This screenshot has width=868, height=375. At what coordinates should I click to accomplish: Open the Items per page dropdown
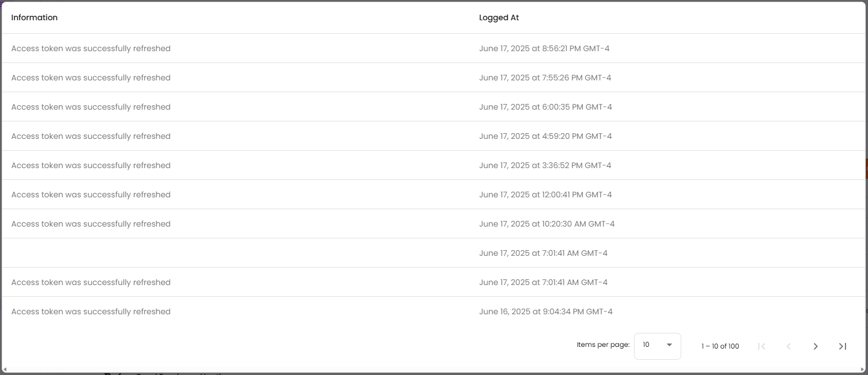(657, 345)
